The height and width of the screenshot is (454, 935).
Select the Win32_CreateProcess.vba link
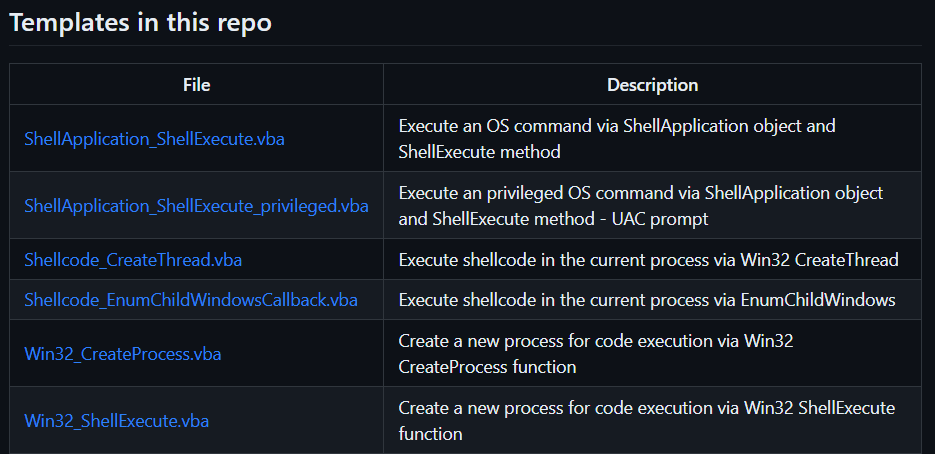coord(122,354)
